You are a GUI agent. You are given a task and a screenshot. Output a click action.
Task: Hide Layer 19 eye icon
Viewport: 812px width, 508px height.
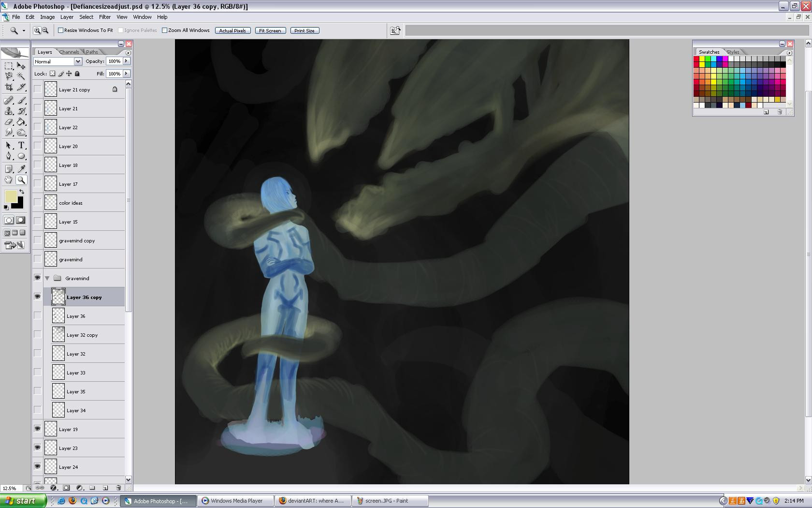coord(38,429)
